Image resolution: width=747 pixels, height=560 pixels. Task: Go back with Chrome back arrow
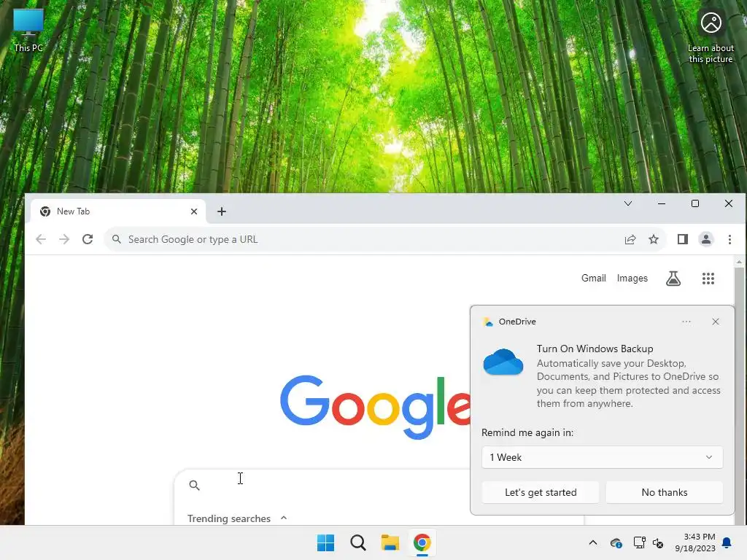pyautogui.click(x=41, y=239)
